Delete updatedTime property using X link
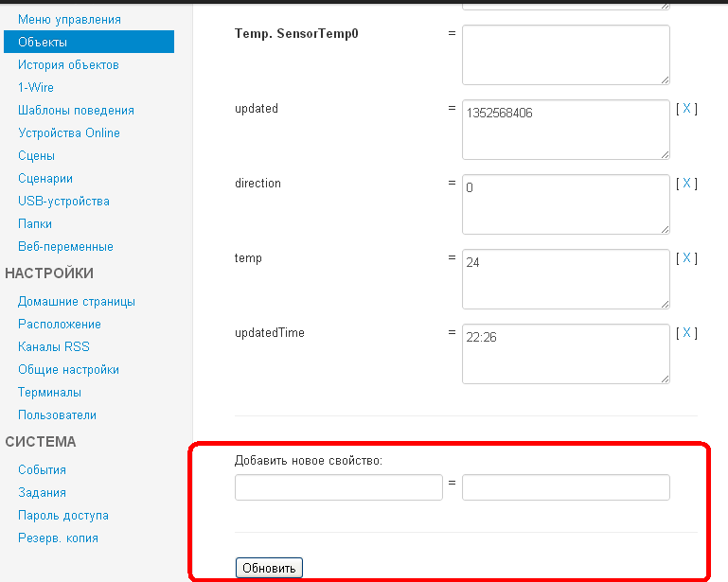Viewport: 728px width, 582px height. 686,333
